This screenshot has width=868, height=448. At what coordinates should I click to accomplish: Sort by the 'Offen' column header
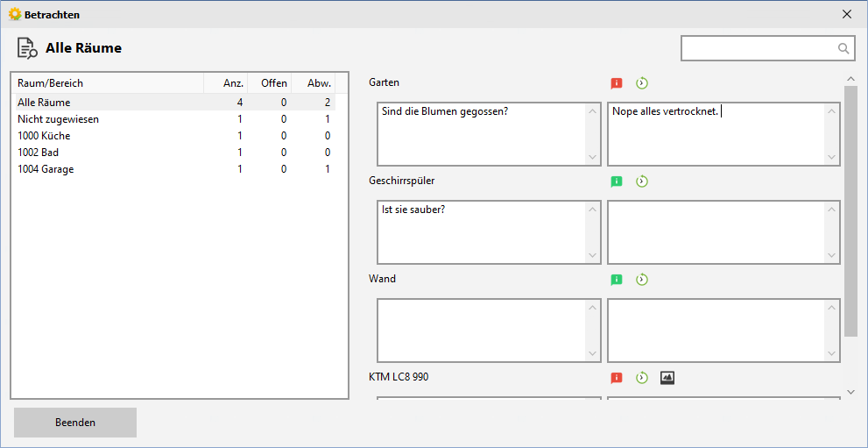pos(272,83)
